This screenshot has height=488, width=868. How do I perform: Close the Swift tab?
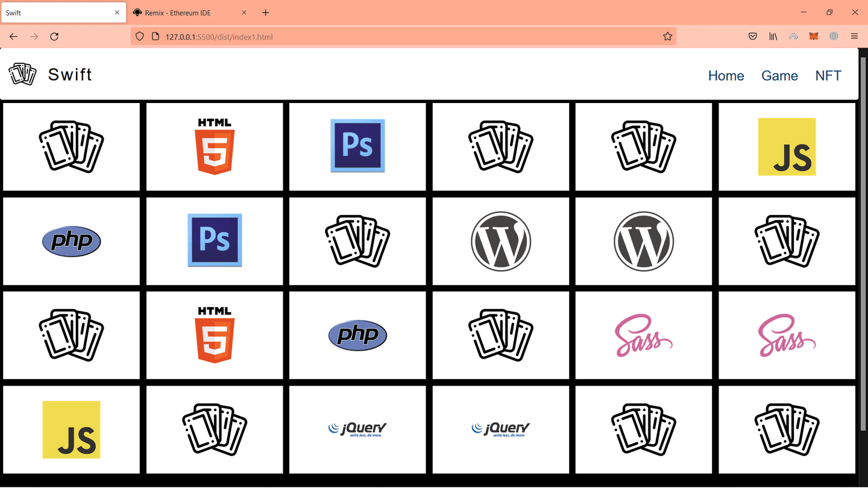(117, 13)
